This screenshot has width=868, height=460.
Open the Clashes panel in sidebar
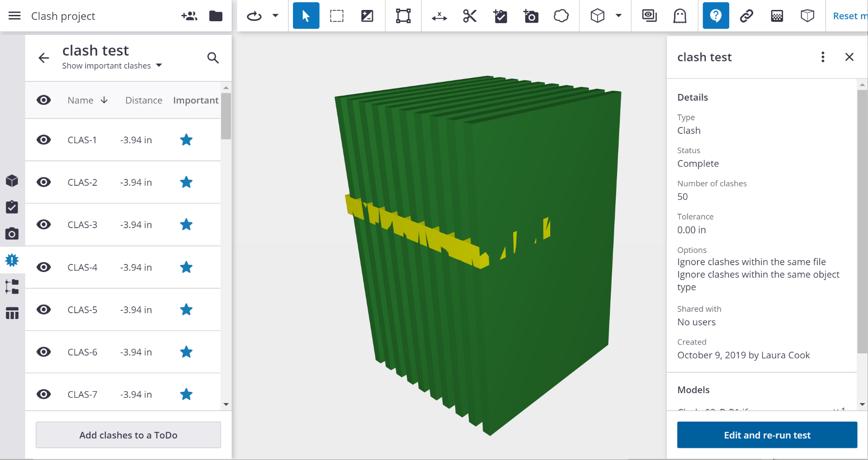[12, 260]
